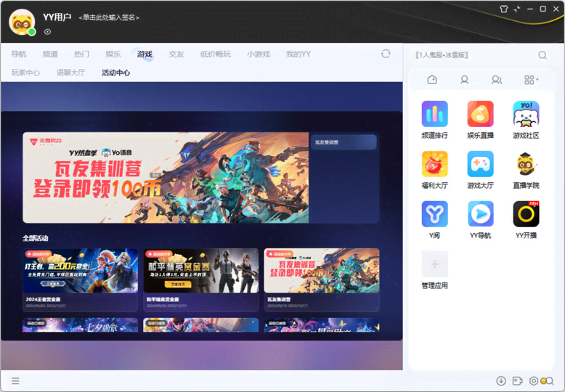Select the 活动中心 sub-tab
Image resolution: width=565 pixels, height=392 pixels.
pyautogui.click(x=115, y=73)
